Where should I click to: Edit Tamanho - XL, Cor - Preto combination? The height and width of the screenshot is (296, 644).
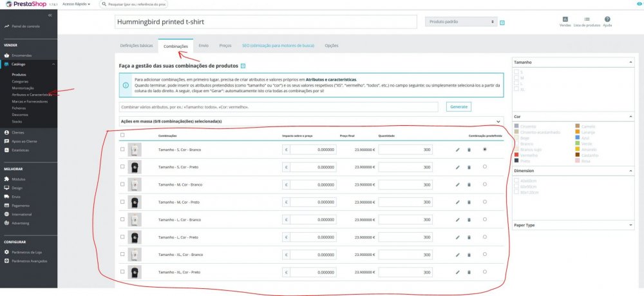(x=457, y=272)
